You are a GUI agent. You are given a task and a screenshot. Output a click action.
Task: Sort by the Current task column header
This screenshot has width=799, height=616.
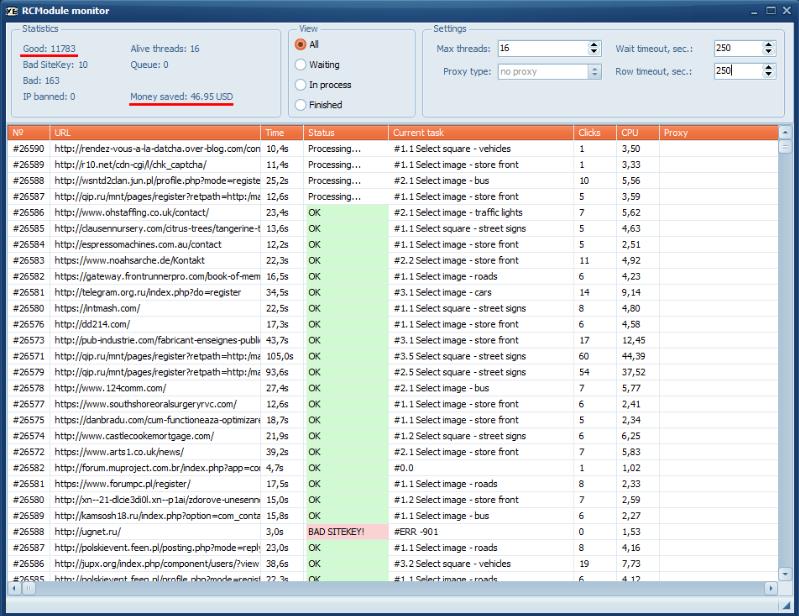pos(481,132)
